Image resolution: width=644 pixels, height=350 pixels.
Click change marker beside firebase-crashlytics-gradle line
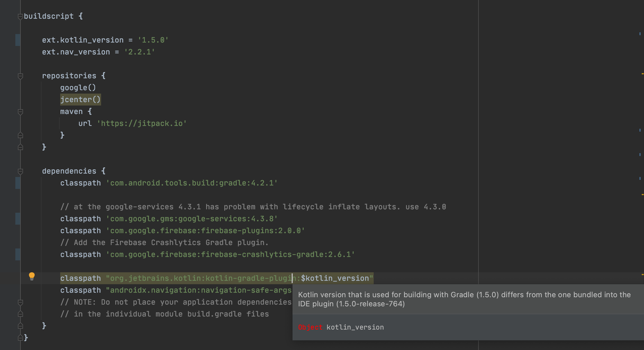(x=18, y=254)
